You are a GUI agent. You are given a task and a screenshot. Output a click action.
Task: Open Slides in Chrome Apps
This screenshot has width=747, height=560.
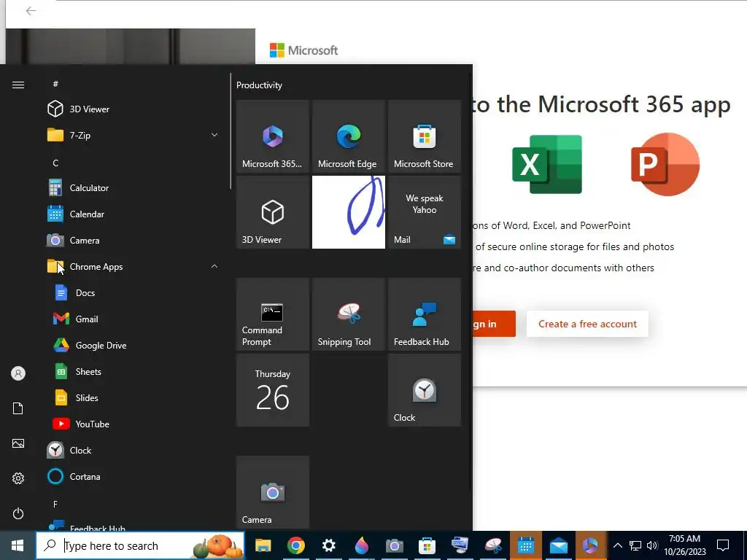coord(133,397)
